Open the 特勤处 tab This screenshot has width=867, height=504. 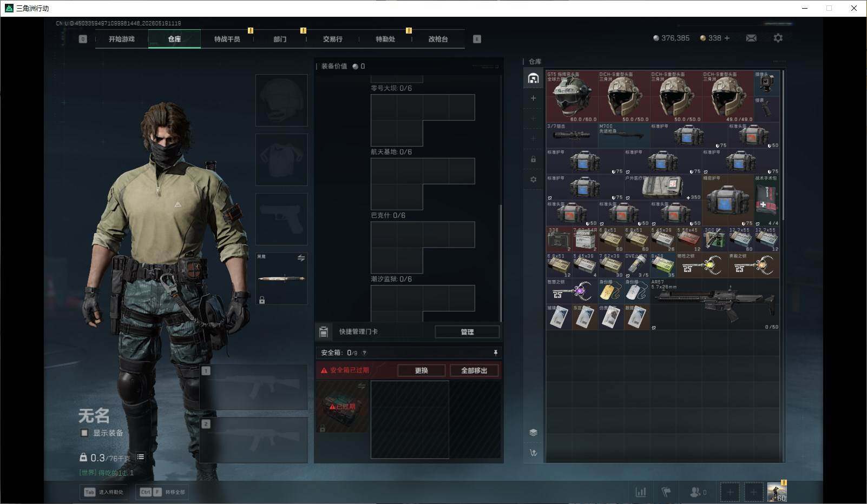coord(385,39)
